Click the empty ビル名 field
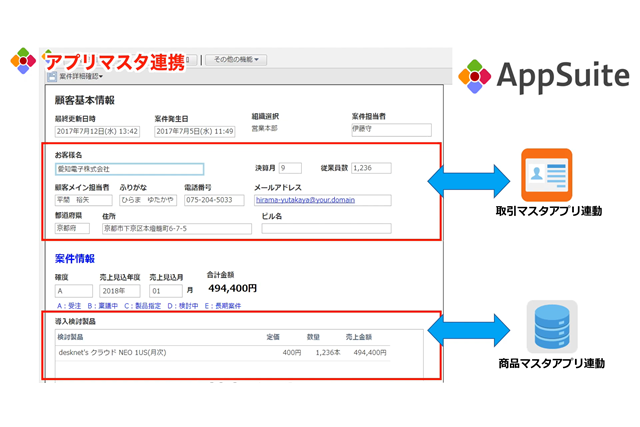Image resolution: width=640 pixels, height=427 pixels. pos(327,229)
